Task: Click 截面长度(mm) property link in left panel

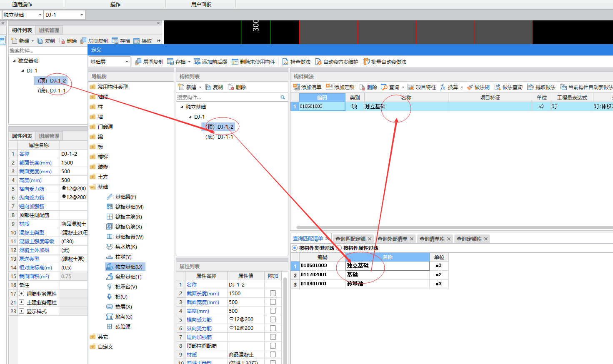Action: click(35, 163)
